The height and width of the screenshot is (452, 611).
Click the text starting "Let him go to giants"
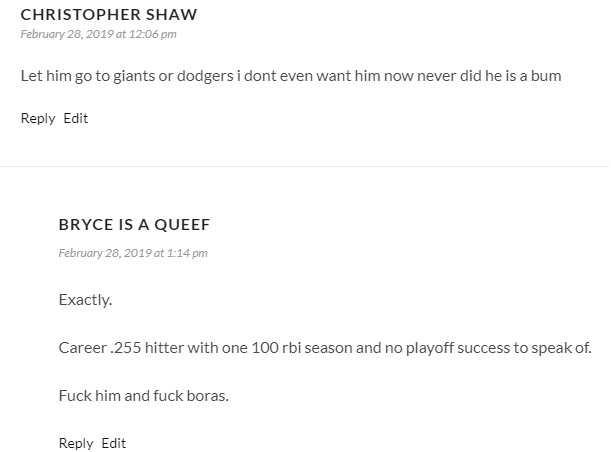[290, 75]
